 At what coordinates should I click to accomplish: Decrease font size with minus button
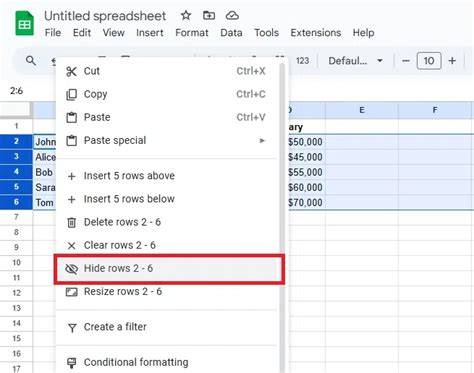pos(406,61)
